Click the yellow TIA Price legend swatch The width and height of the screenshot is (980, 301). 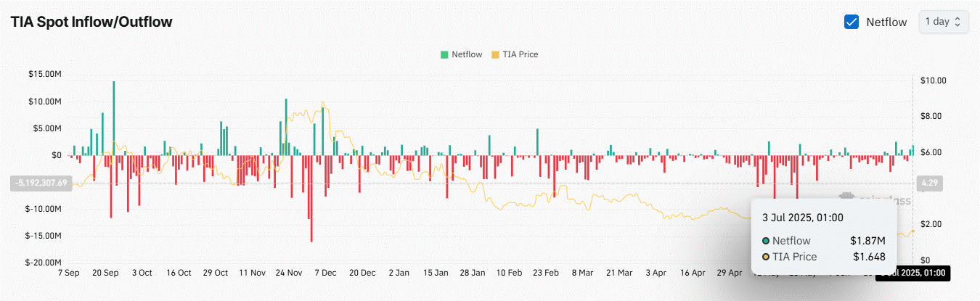click(496, 54)
